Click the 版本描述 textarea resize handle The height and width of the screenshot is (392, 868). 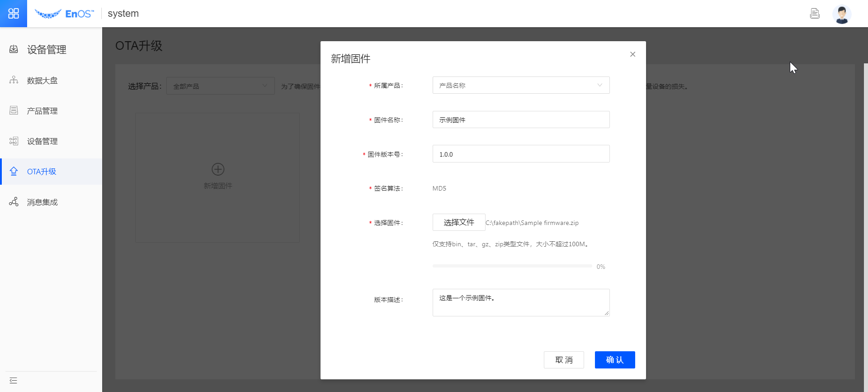(607, 313)
